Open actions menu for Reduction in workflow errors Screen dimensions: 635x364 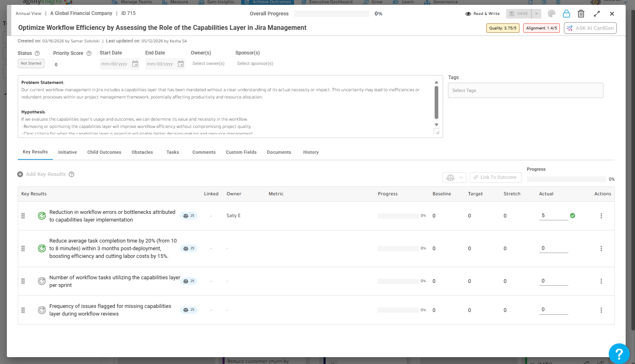[x=601, y=216]
